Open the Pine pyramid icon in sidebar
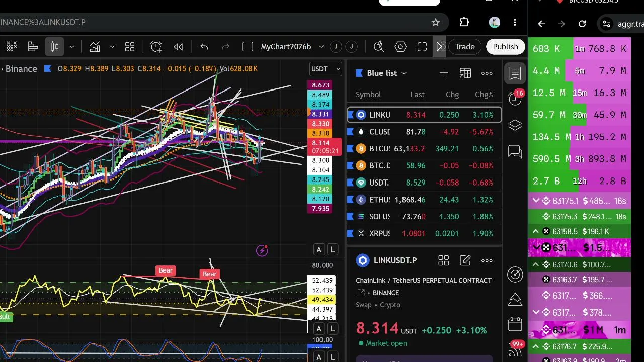Viewport: 644px width, 362px height. (x=515, y=299)
